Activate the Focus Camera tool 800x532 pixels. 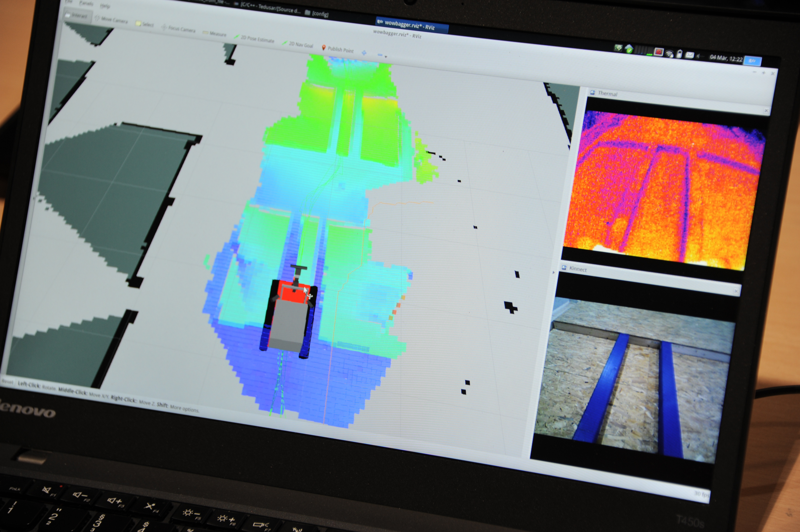point(179,29)
